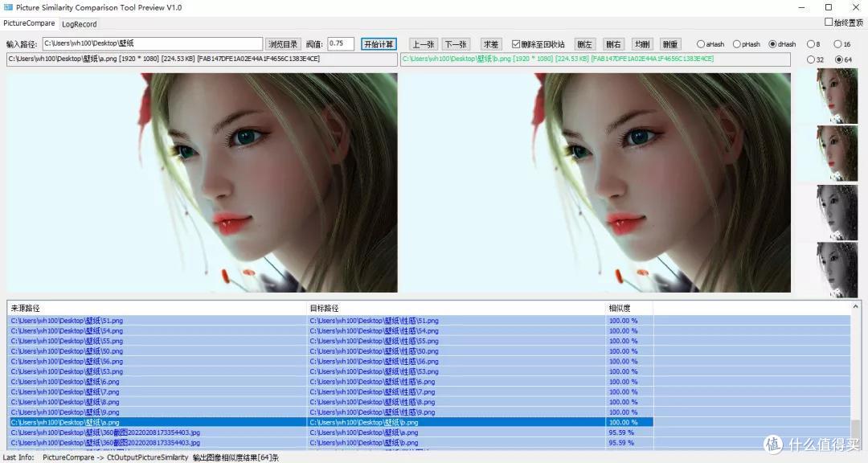Click target path 性感\9.png cell
The width and height of the screenshot is (868, 463).
[457, 412]
